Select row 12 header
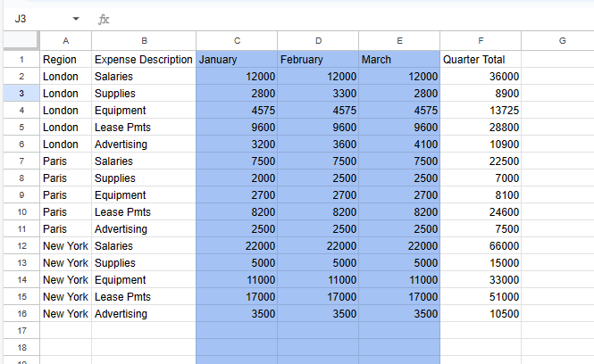The height and width of the screenshot is (364, 594). pos(20,245)
